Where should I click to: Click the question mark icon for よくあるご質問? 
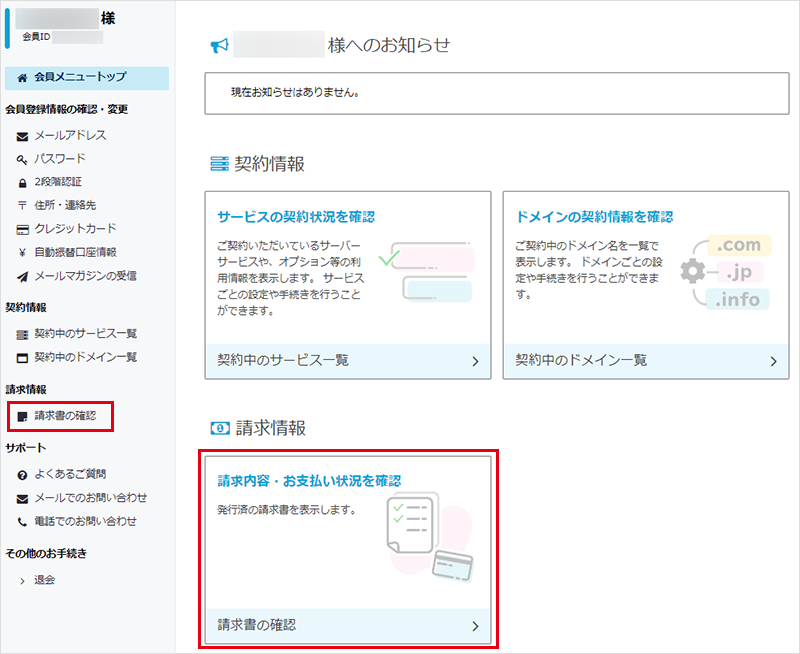click(x=22, y=474)
